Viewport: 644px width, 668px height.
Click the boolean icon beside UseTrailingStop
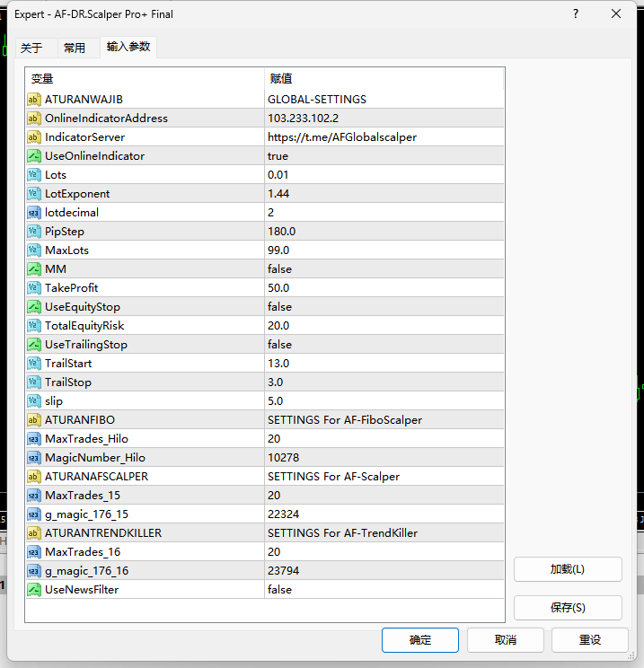click(34, 344)
